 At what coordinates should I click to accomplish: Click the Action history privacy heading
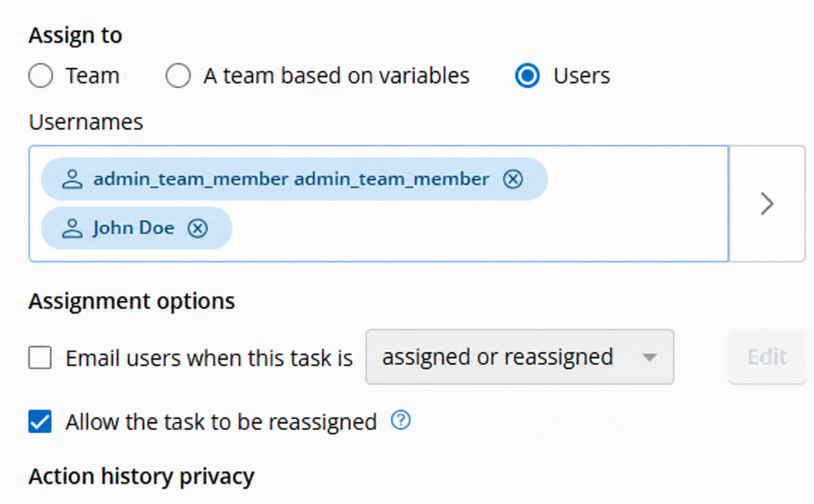pyautogui.click(x=142, y=476)
